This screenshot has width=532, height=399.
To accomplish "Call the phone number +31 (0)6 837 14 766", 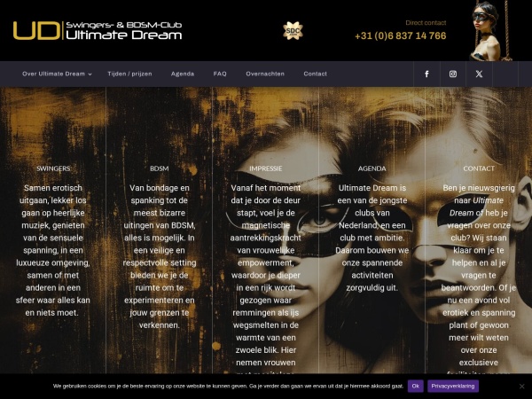I will [401, 35].
